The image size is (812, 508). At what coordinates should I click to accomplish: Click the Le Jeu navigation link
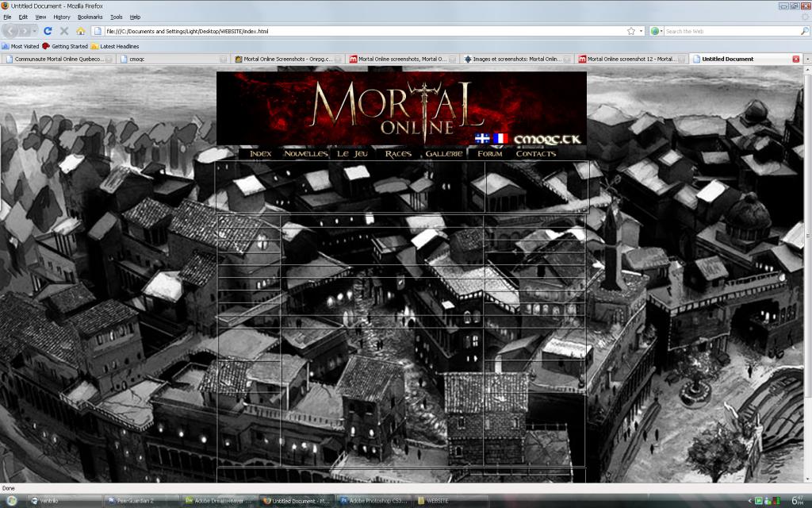[x=352, y=153]
